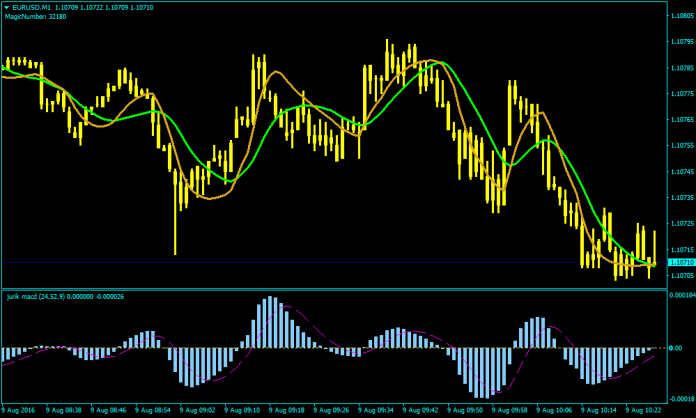Click the 9 Aug 10:06 time marker
Image resolution: width=696 pixels, height=418 pixels.
click(x=551, y=410)
